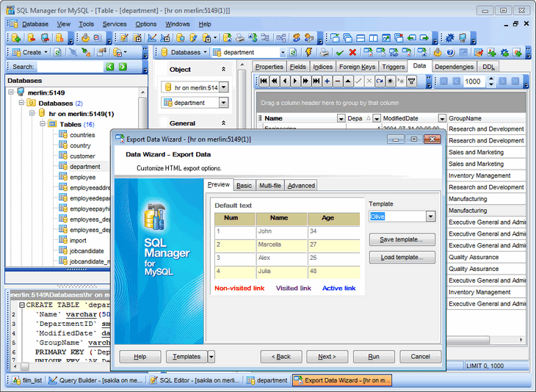Switch to the Foreign Keys tab
The height and width of the screenshot is (392, 536).
(x=357, y=67)
